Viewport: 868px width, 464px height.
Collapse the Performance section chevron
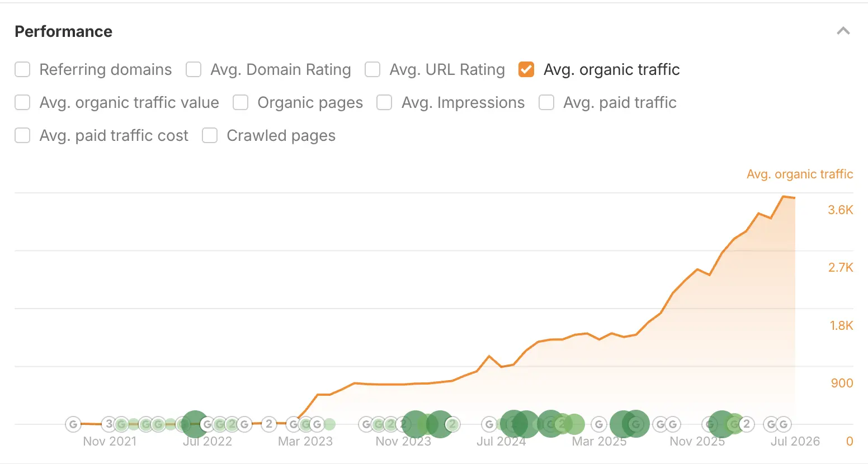point(843,31)
